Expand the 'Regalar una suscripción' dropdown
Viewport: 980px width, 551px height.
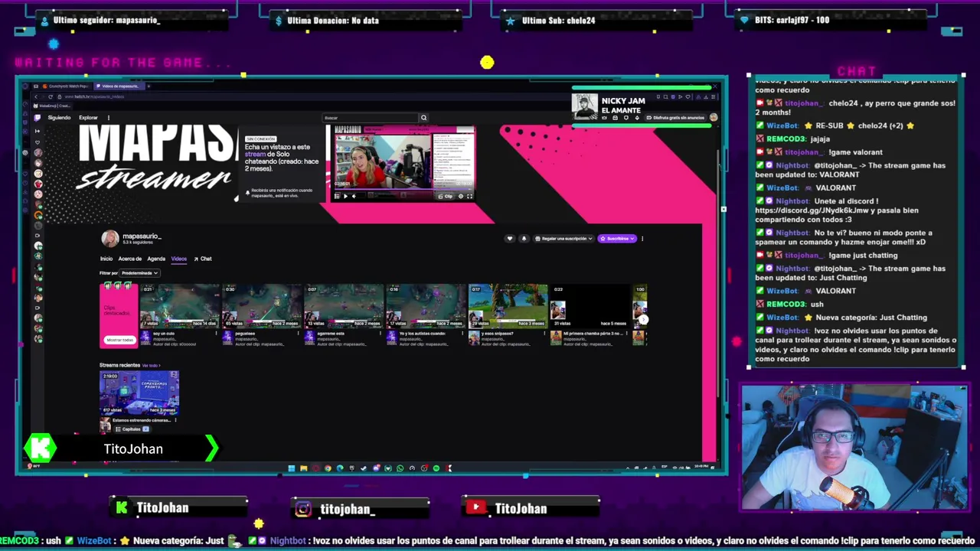point(564,239)
